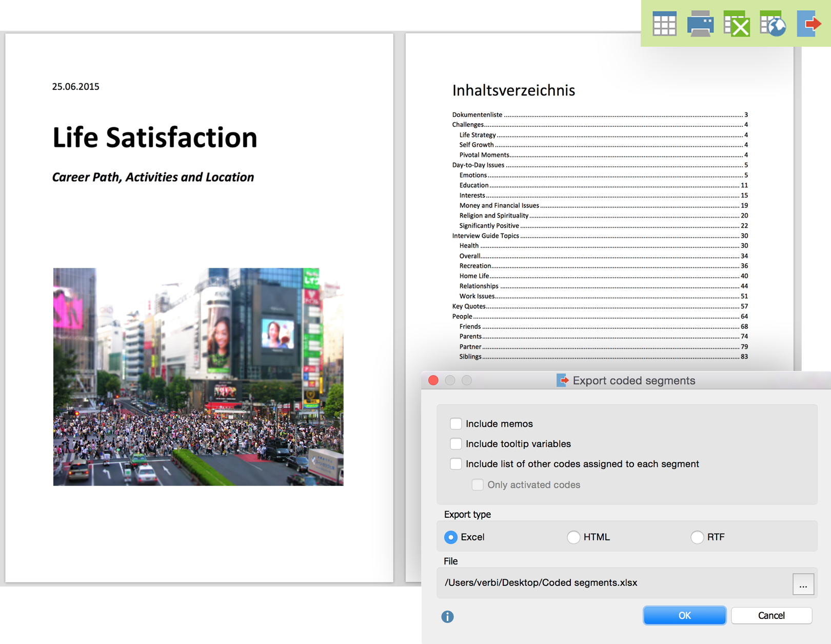The image size is (831, 644).
Task: Enable Include tooltip variables checkbox
Action: [x=456, y=443]
